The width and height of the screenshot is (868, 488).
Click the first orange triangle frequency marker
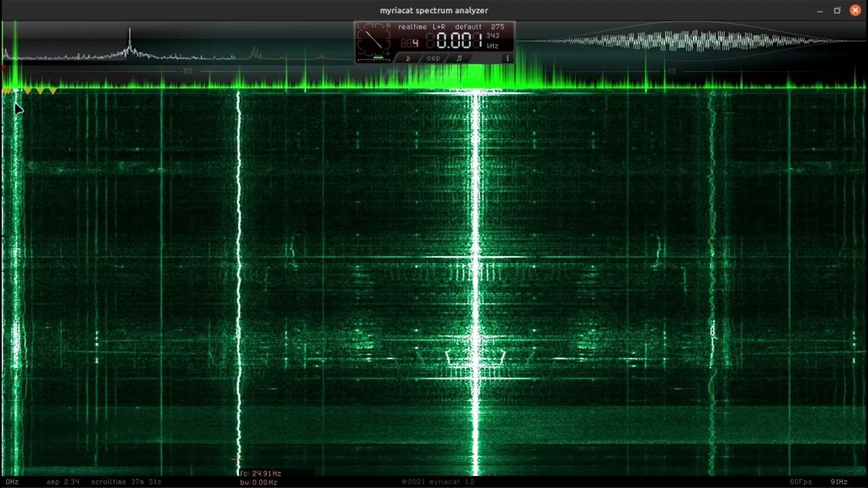click(x=7, y=91)
